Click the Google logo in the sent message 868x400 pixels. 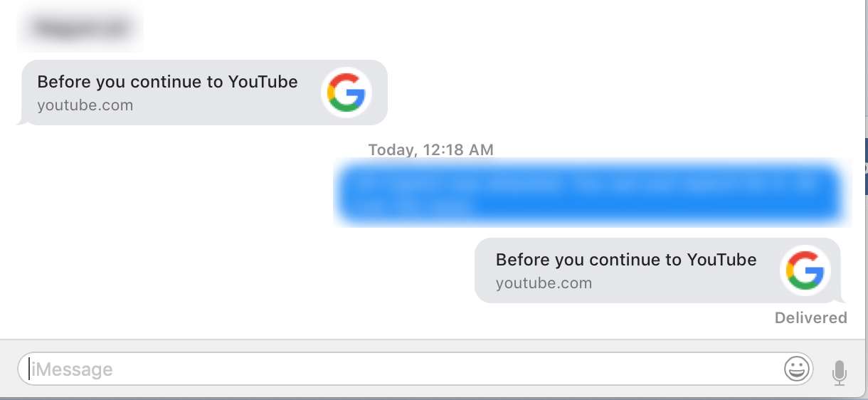[x=805, y=270]
